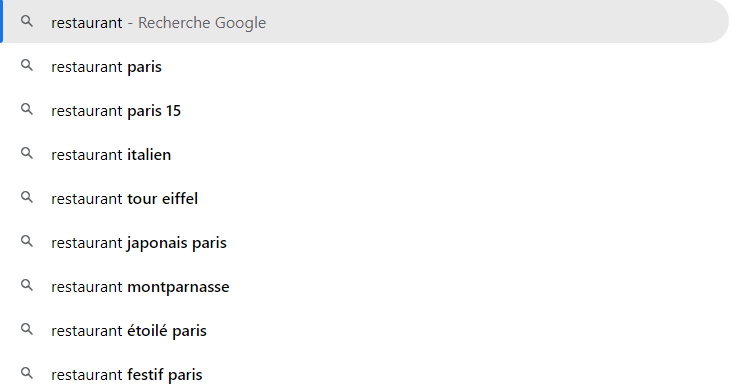Image resolution: width=740 pixels, height=390 pixels.
Task: Click the 'Recherche Google' label text
Action: 202,23
